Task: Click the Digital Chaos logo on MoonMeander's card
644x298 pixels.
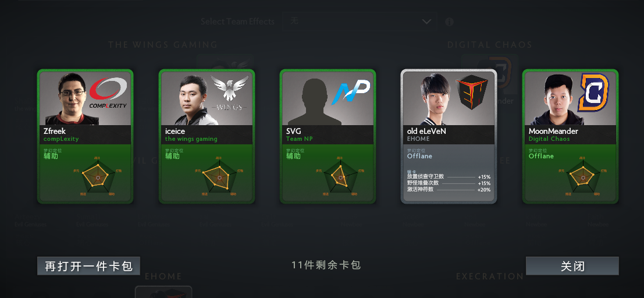Action: [x=593, y=93]
